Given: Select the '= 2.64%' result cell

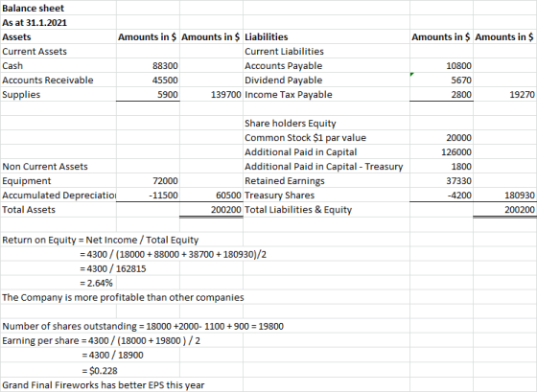Looking at the screenshot, I should point(96,283).
